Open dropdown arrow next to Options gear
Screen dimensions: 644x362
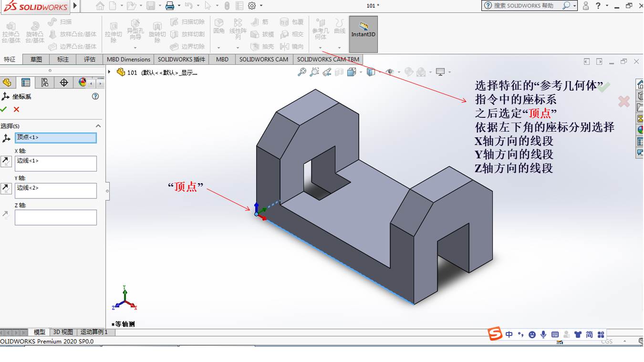260,6
